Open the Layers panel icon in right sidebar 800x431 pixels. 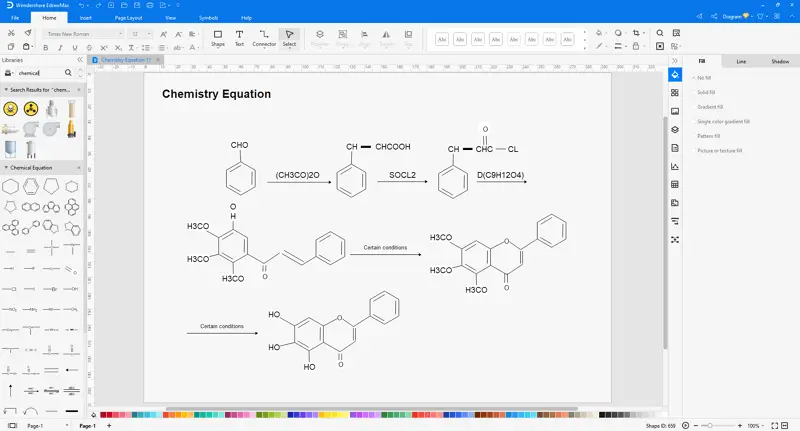coord(675,129)
